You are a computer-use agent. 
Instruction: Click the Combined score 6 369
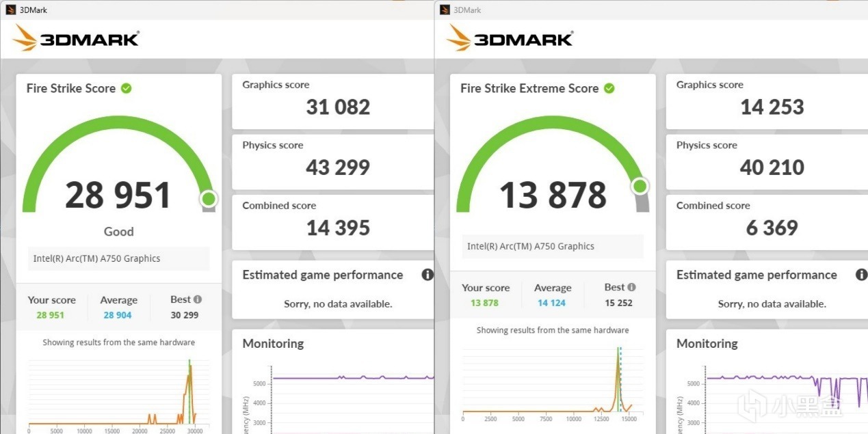(772, 228)
